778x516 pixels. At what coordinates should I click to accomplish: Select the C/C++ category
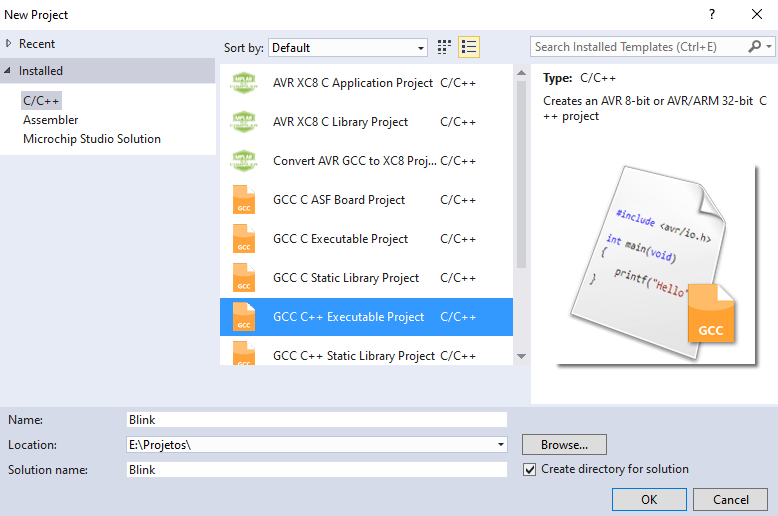[x=41, y=101]
